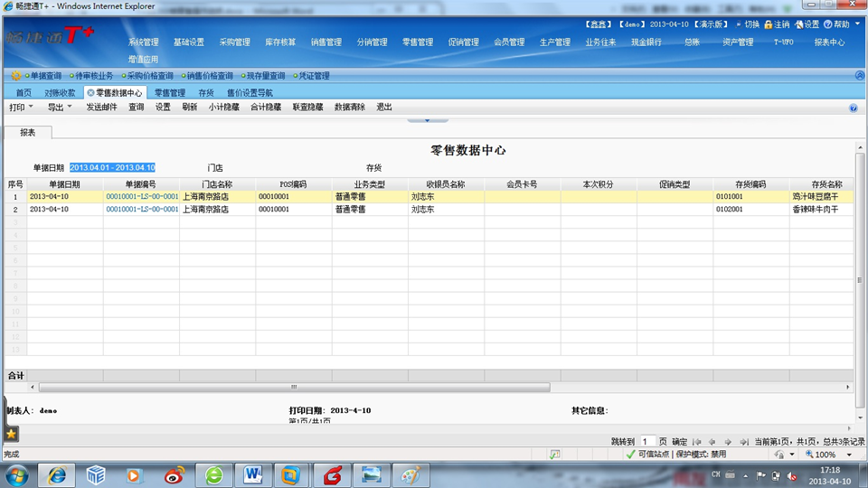Screen dimensions: 868x488
Task: Click the media player taskbar icon
Action: [x=134, y=475]
